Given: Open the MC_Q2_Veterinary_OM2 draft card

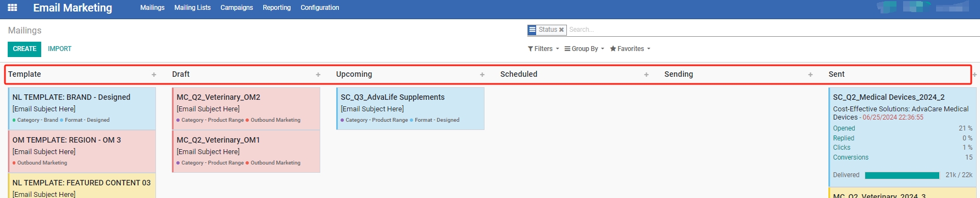Looking at the screenshot, I should [246, 109].
